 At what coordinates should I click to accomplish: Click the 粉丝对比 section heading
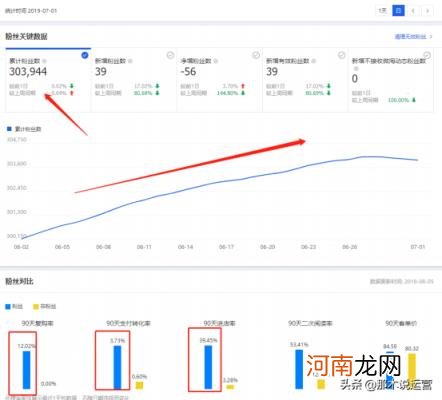[x=19, y=281]
